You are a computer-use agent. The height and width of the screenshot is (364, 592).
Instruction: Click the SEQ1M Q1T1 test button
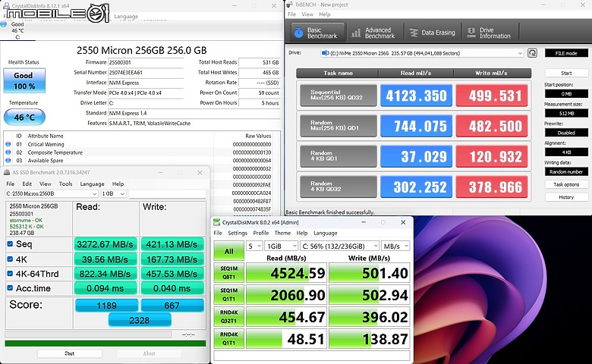coord(228,294)
